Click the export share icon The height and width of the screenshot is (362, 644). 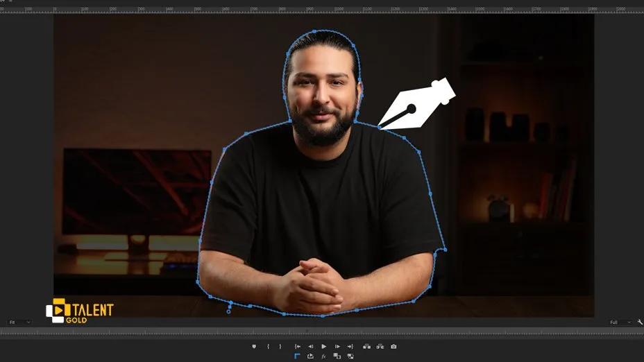(x=310, y=356)
